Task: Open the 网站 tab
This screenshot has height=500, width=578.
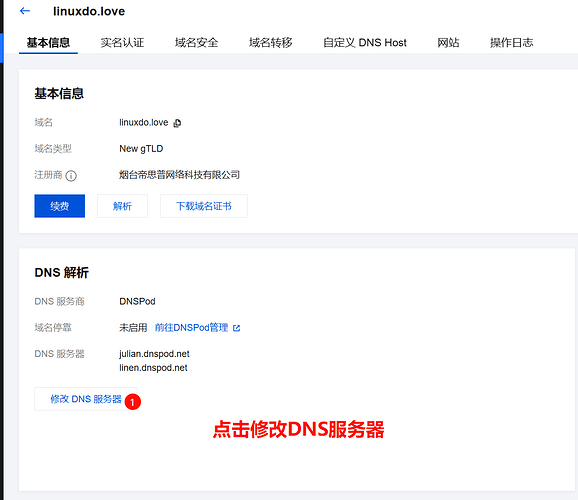Action: [x=448, y=42]
